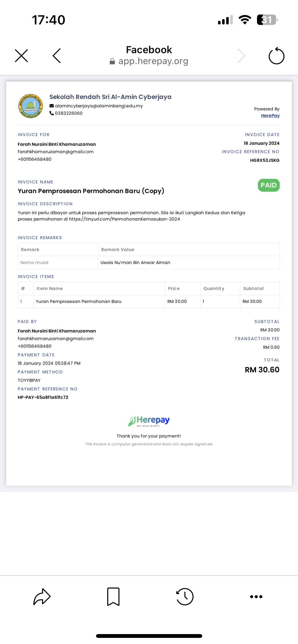Tap the app.herepay.org address bar
Screen dimensions: 298x644
tap(149, 61)
